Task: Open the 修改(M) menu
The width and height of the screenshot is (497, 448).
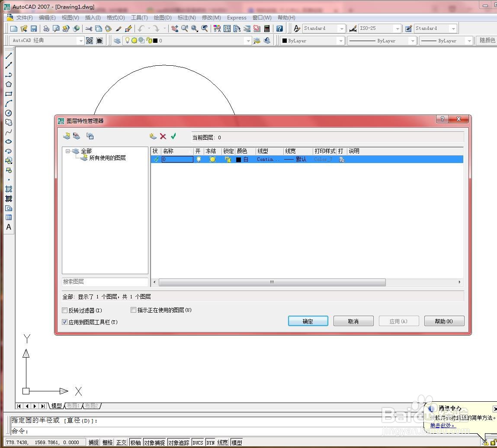Action: [212, 18]
